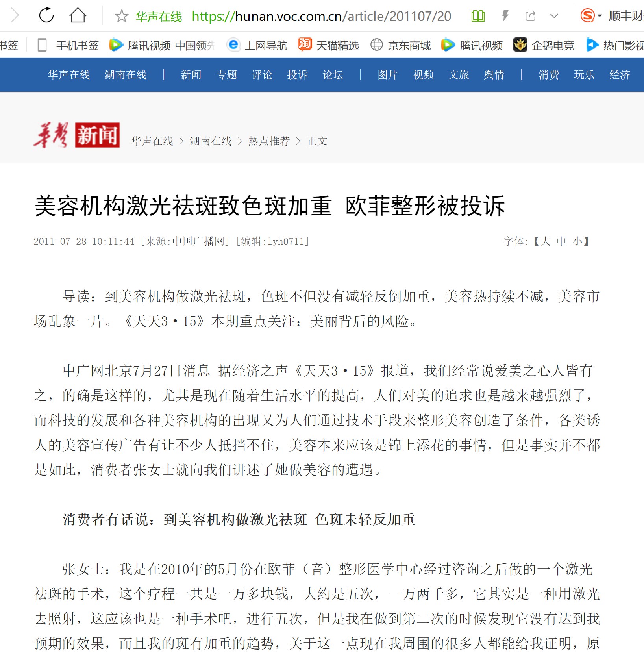Click the lightning speed-mode icon

point(505,16)
